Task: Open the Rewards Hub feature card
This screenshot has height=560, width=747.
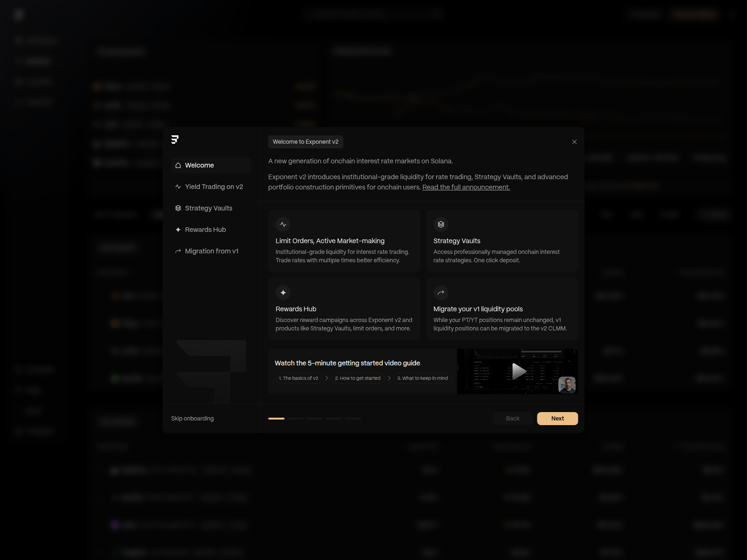Action: click(344, 309)
